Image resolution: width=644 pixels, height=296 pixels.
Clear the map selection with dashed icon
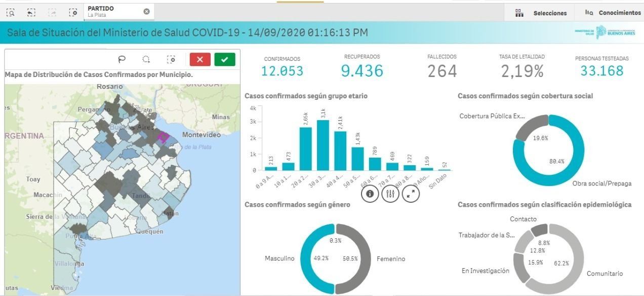pos(171,59)
